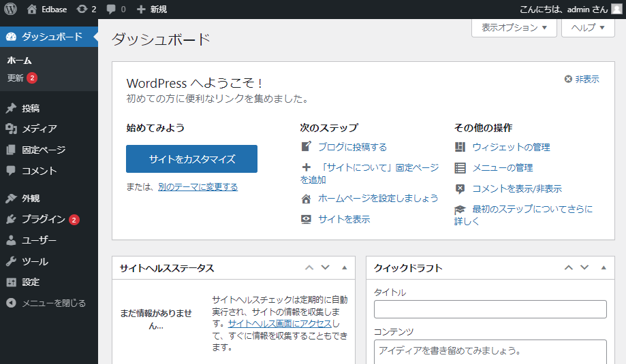
Task: Click the 固定ページ pages icon in sidebar
Action: [11, 150]
